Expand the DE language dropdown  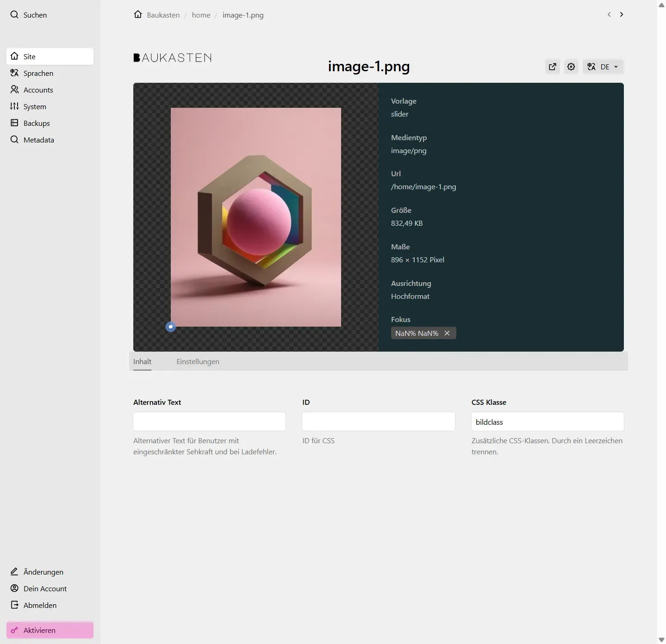click(x=604, y=67)
